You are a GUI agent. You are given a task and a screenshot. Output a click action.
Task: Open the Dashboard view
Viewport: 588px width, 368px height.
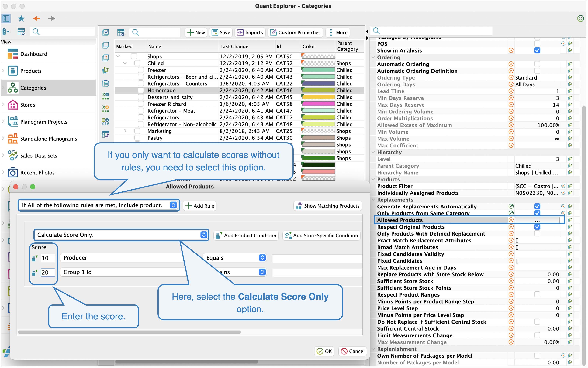click(48, 54)
